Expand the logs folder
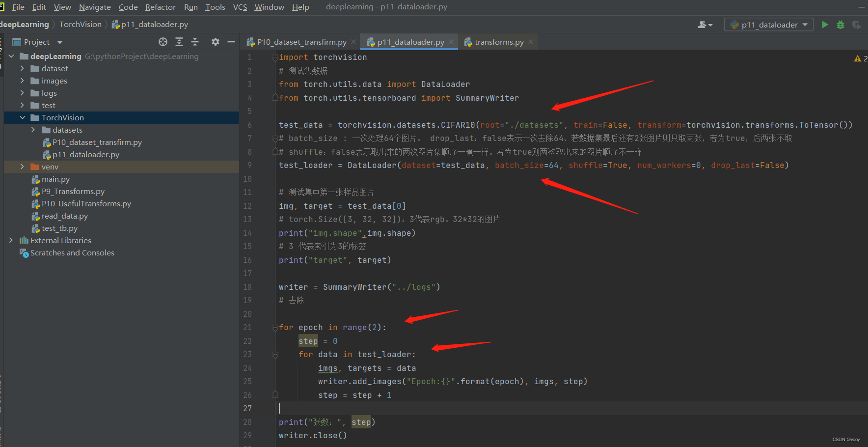868x447 pixels. [22, 93]
